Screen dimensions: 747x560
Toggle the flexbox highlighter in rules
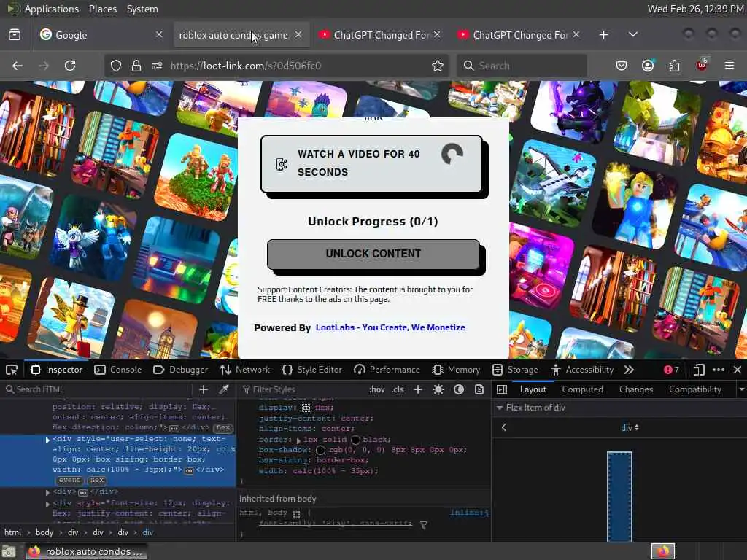tap(306, 408)
